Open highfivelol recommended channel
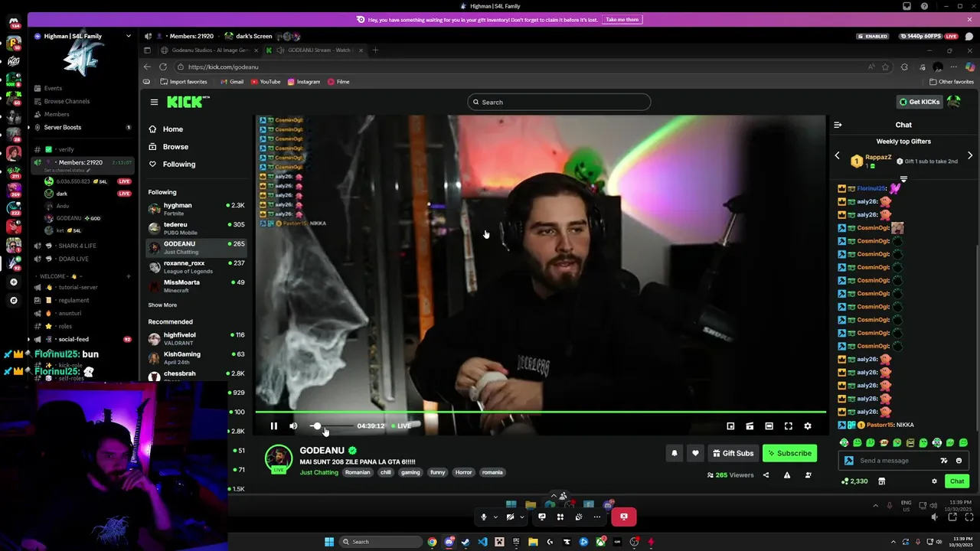Screen dimensions: 980x551 pos(196,338)
